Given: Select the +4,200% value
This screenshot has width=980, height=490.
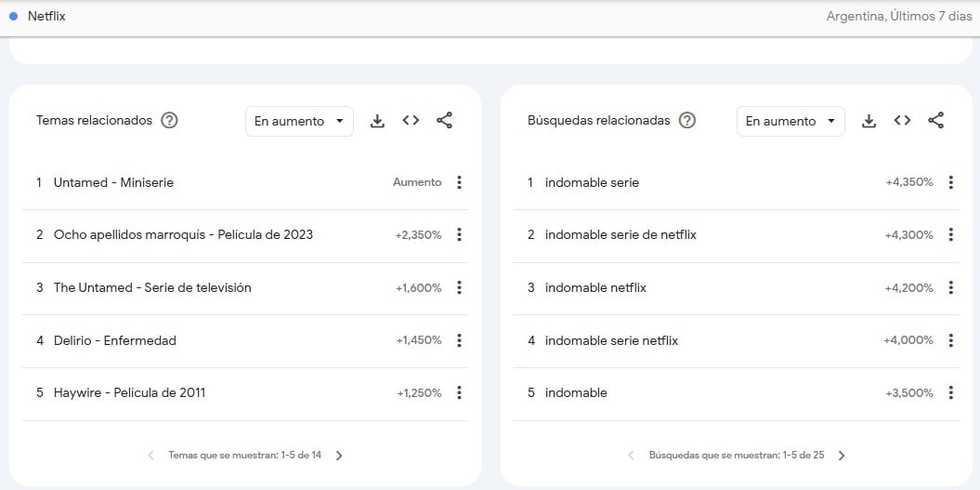Looking at the screenshot, I should [x=909, y=288].
